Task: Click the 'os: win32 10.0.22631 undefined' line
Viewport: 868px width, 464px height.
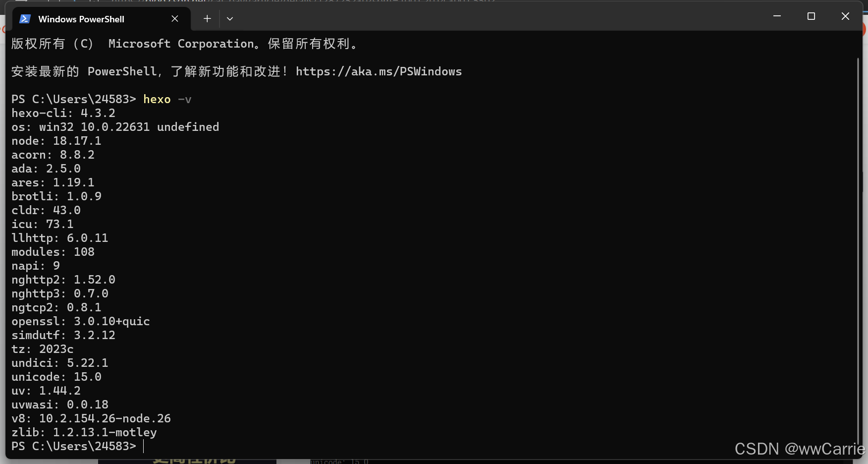Action: (x=115, y=127)
